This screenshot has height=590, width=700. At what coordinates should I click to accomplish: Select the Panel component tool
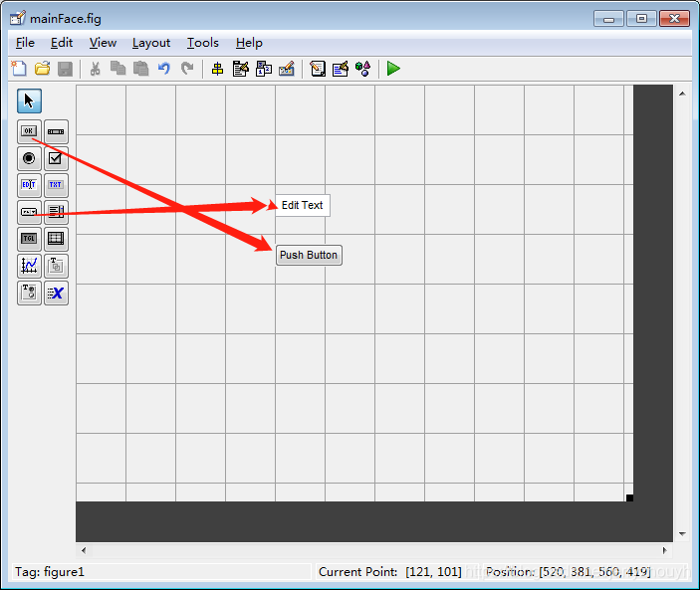pos(56,267)
